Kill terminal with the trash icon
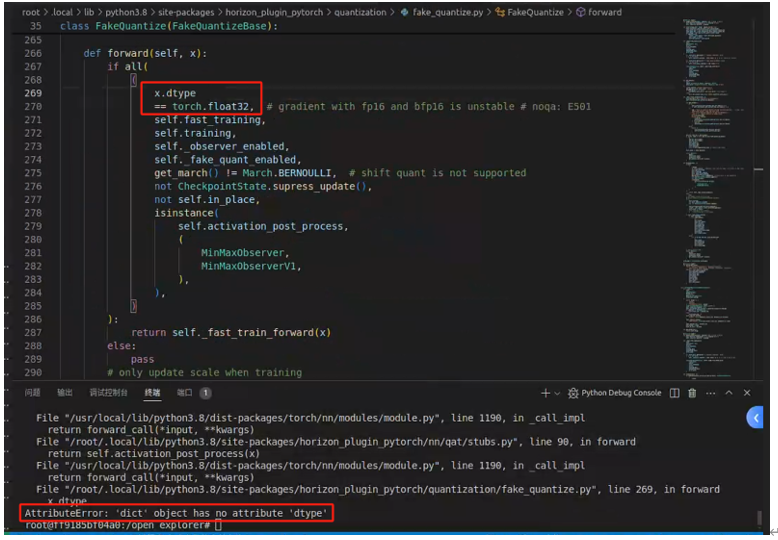Screen dimensions: 778x540 pos(693,393)
